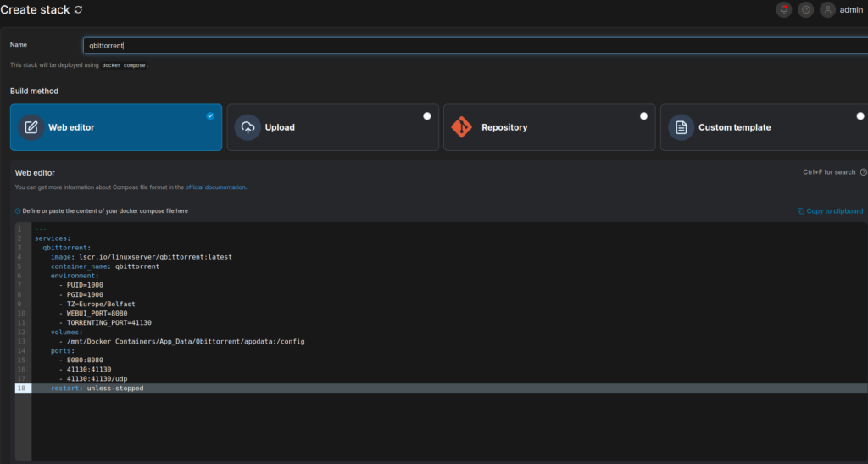Select the Upload build method radio
Image resolution: width=868 pixels, height=464 pixels.
427,116
